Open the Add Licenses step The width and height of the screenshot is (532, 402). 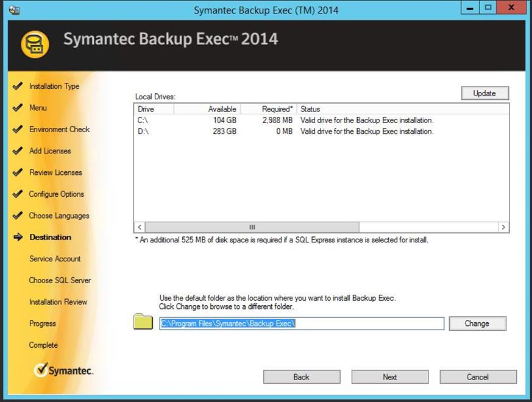coord(50,151)
